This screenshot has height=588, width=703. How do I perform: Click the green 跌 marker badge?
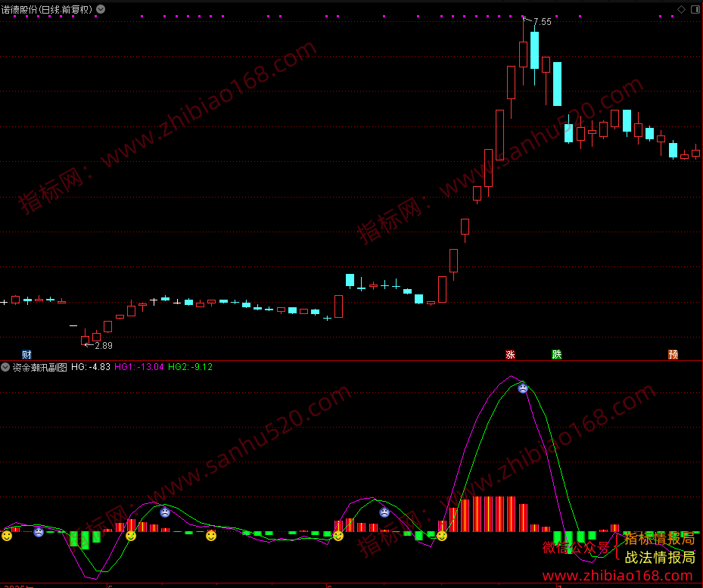tap(557, 355)
